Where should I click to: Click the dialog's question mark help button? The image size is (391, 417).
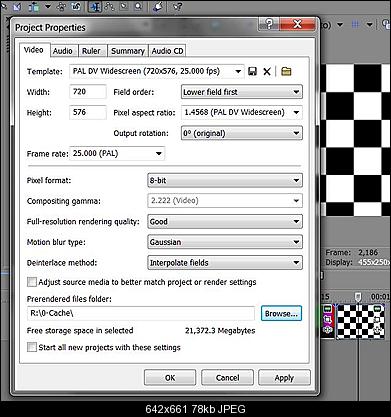coord(269,24)
